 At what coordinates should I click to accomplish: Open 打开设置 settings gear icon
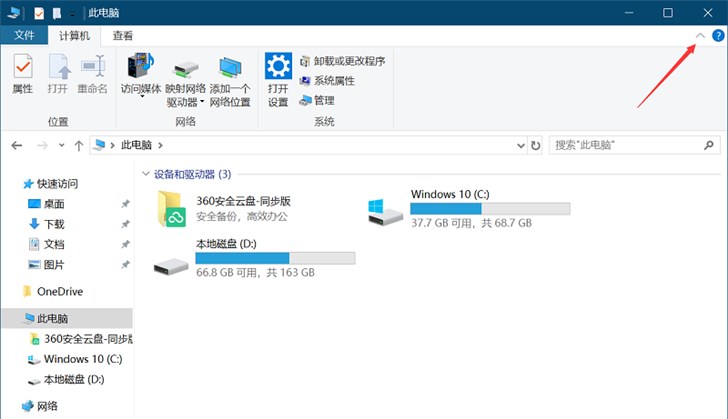[x=278, y=68]
